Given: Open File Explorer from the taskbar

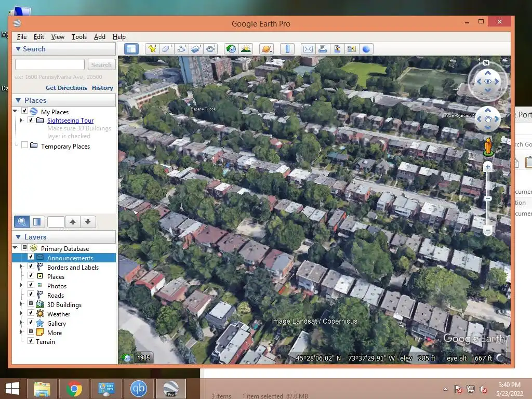Looking at the screenshot, I should tap(42, 389).
